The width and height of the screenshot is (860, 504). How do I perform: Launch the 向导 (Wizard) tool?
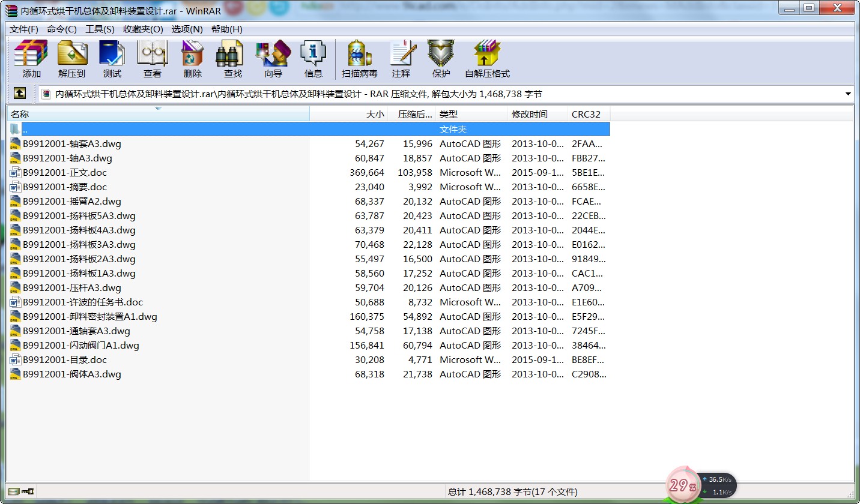tap(273, 59)
